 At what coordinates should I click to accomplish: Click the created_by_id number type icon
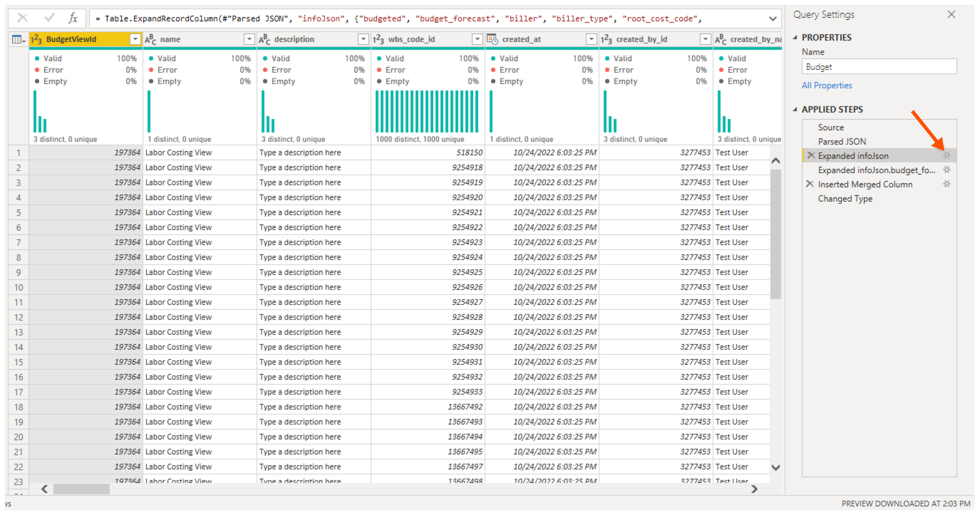click(607, 39)
